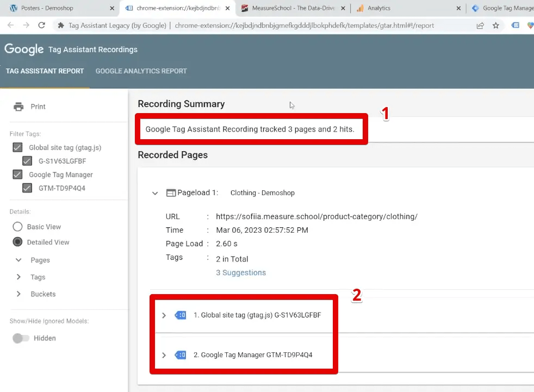Select the Basic View radio button
The height and width of the screenshot is (392, 534).
point(18,226)
